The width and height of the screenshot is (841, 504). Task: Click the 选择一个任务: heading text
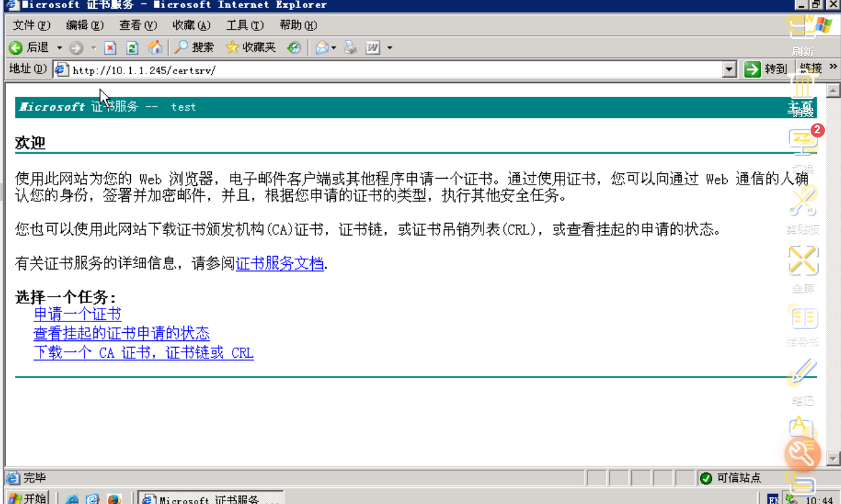pyautogui.click(x=65, y=297)
